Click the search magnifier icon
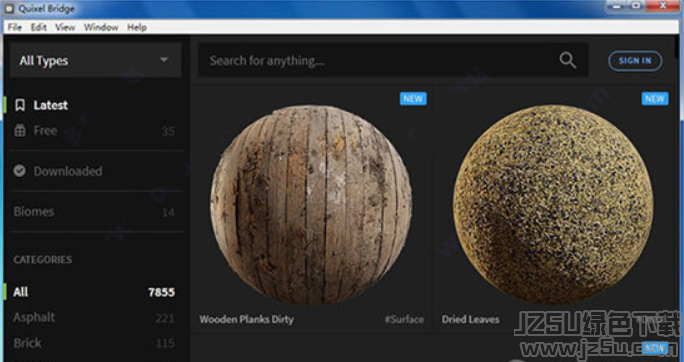Screen dimensions: 684x362 pyautogui.click(x=567, y=60)
